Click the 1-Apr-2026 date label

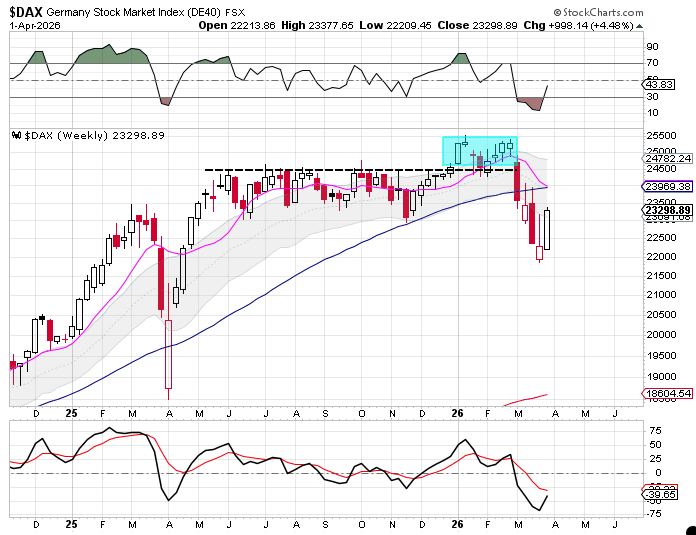[32, 23]
